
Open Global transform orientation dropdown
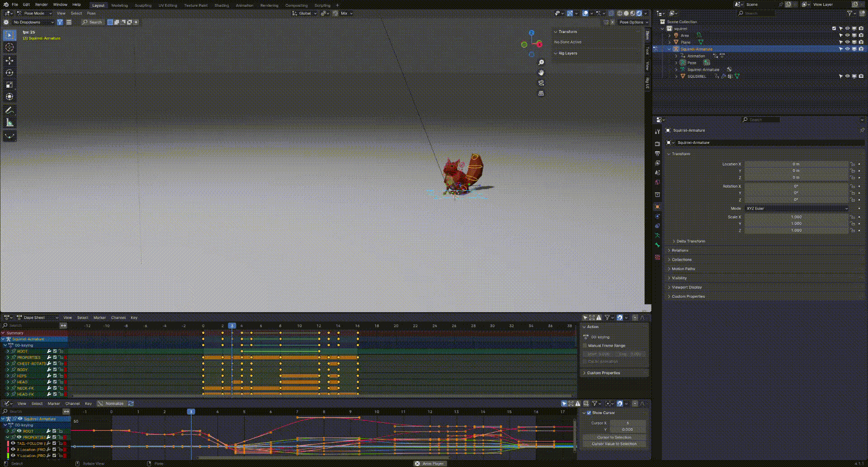(x=304, y=13)
